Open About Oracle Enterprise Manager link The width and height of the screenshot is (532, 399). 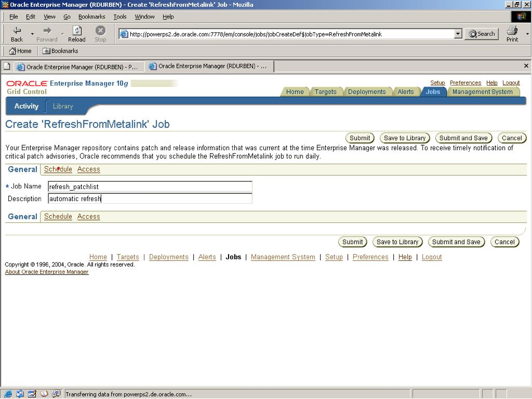[47, 272]
